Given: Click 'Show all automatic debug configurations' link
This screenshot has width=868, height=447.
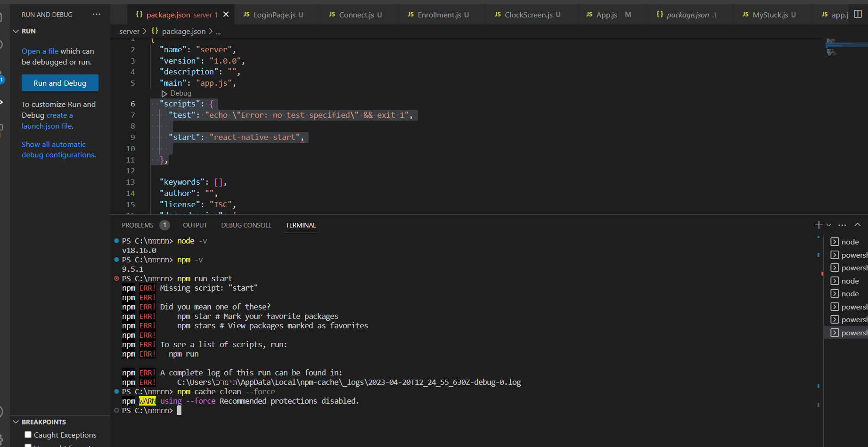Looking at the screenshot, I should pyautogui.click(x=58, y=149).
